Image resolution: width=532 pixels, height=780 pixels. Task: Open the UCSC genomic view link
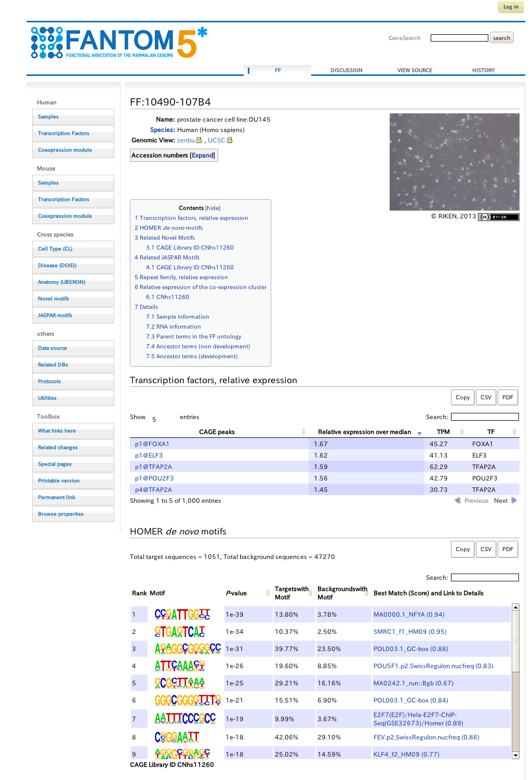click(217, 140)
